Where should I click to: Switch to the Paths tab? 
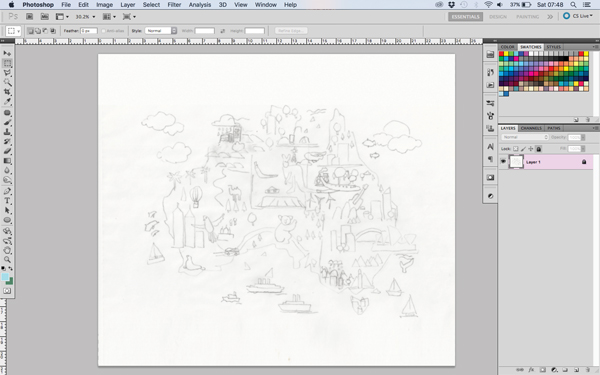pyautogui.click(x=554, y=128)
